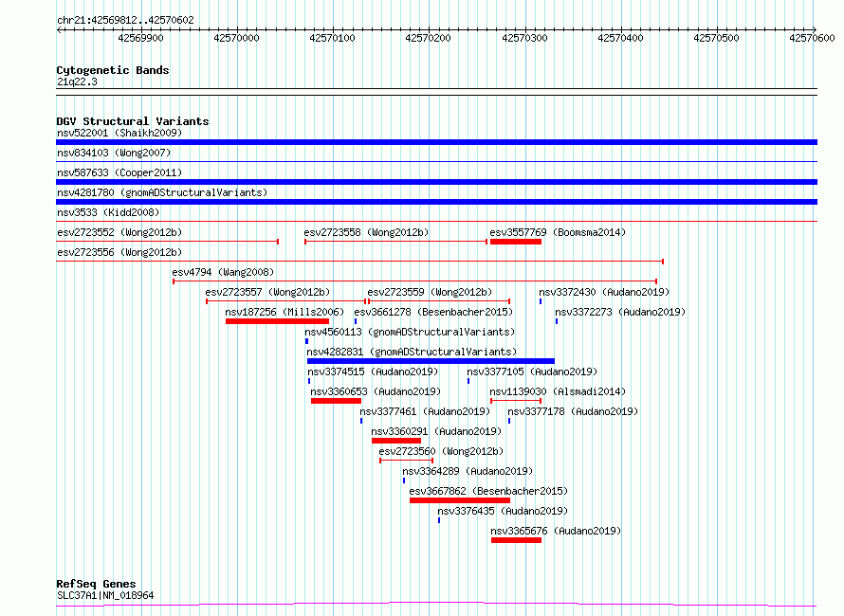Click the red nsv3360653 Audano2019 bar
Screen dimensions: 844x616
click(x=336, y=401)
